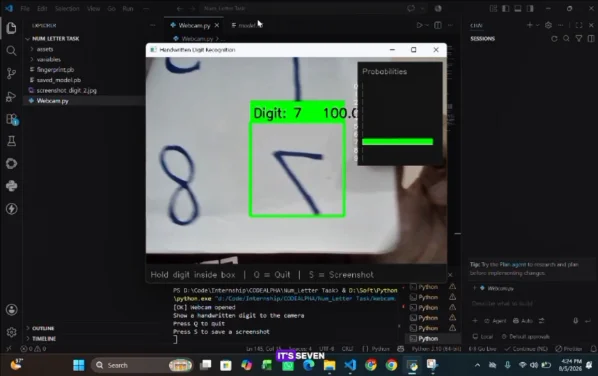Switch to the model editor tab
Screen dimensions: 598x376
tap(247, 25)
